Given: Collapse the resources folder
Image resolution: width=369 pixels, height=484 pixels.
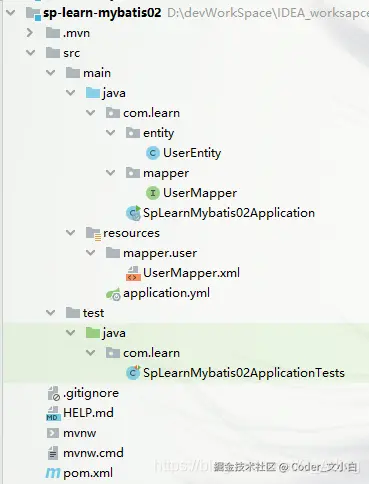Looking at the screenshot, I should coord(71,233).
